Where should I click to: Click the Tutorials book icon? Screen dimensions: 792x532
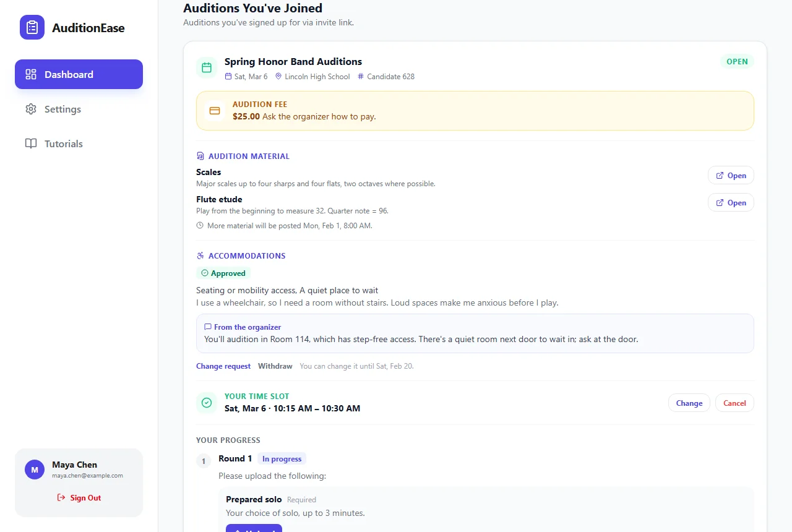[31, 144]
